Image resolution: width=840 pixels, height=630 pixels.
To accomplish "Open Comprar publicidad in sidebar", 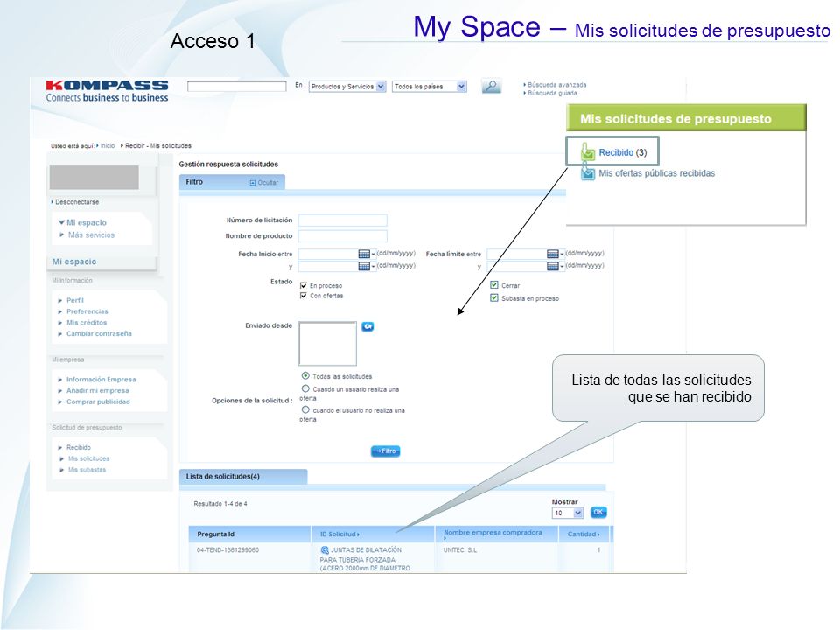I will pyautogui.click(x=99, y=402).
